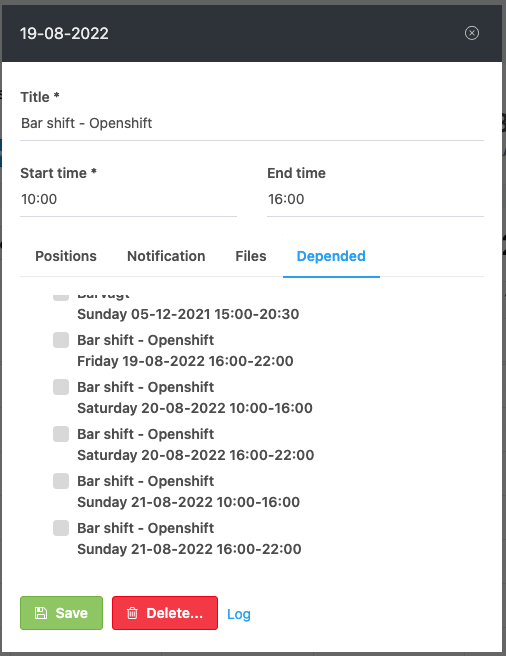Viewport: 506px width, 656px height.
Task: Close the 19-08-2022 dialog with X icon
Action: (472, 33)
